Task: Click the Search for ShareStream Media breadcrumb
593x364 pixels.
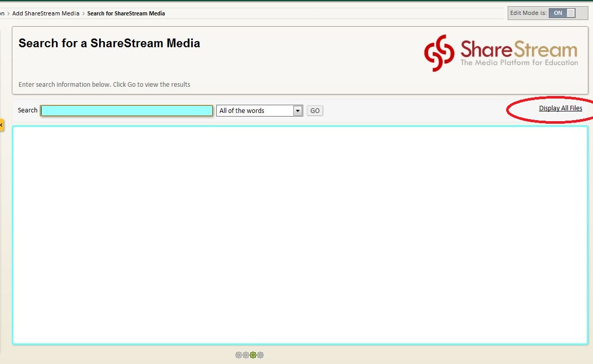Action: [126, 13]
